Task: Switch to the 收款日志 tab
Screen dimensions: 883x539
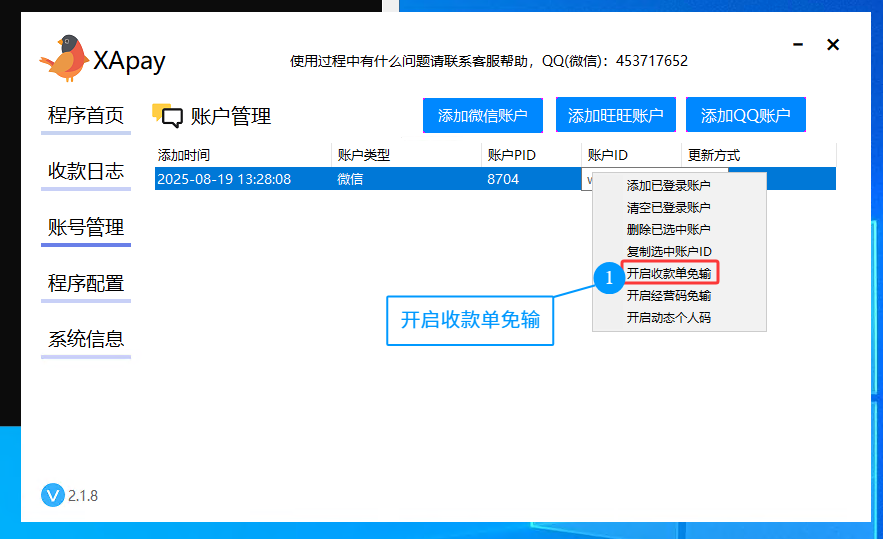Action: (86, 171)
